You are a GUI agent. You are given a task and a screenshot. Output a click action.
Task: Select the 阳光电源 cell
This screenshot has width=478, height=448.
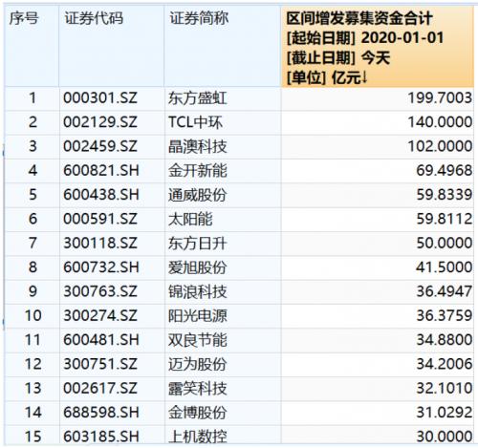(x=198, y=316)
